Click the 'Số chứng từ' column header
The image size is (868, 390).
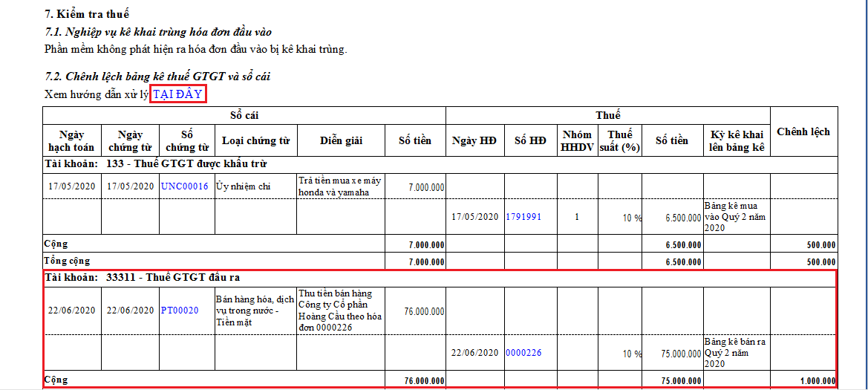[x=187, y=140]
